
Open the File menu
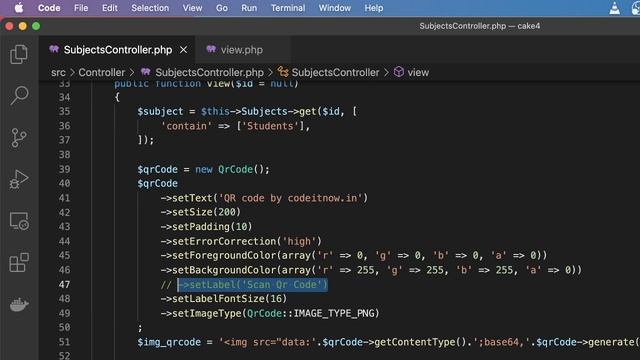(81, 8)
